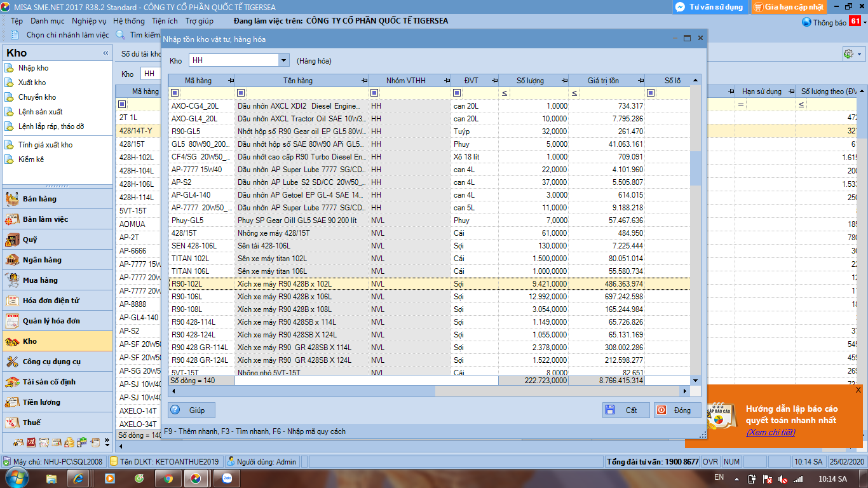Open the Zalo icon in taskbar
Screen dimensions: 868x488
click(226, 478)
